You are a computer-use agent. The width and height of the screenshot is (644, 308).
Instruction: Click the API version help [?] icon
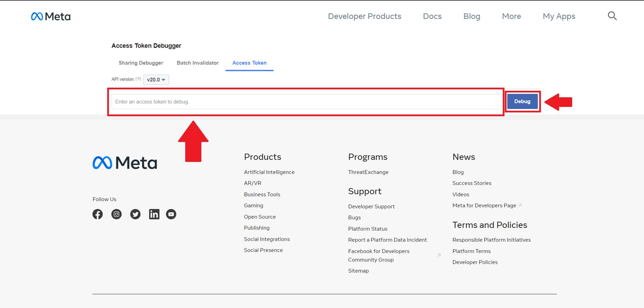click(138, 79)
